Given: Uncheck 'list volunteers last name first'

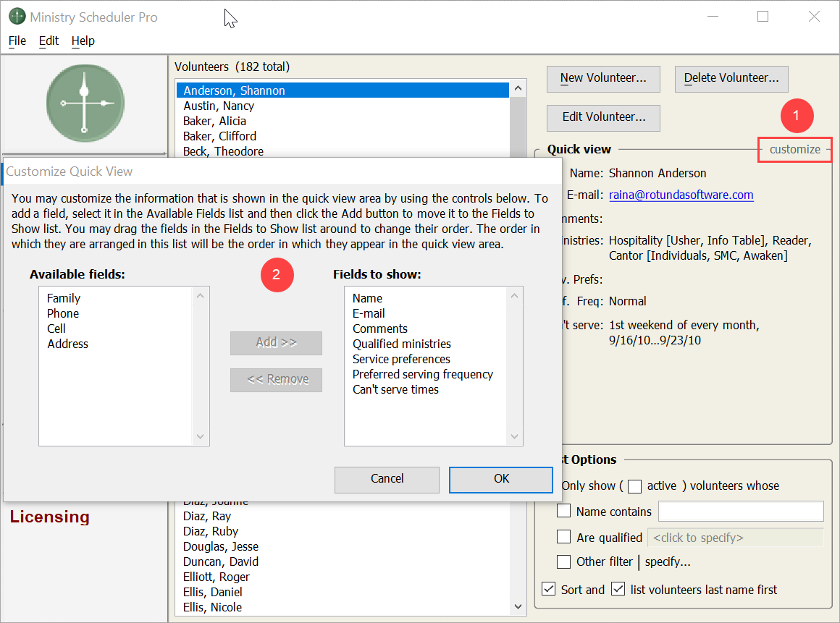Looking at the screenshot, I should (618, 590).
